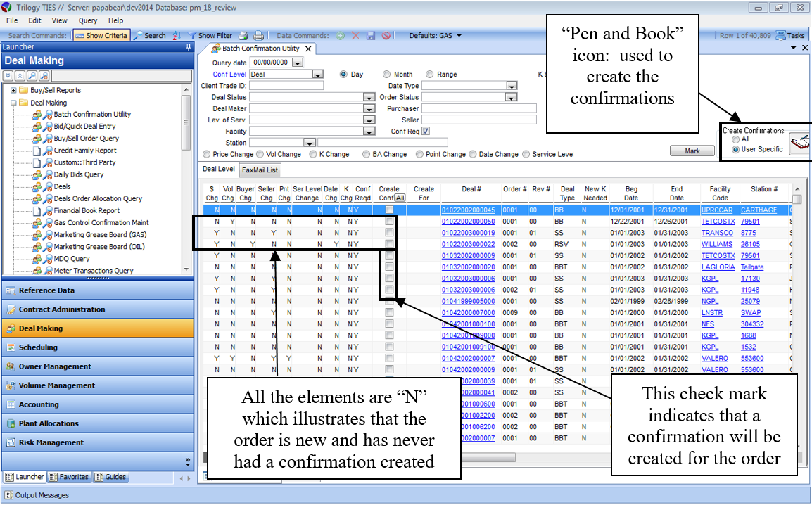Open the Conf Level dropdown
Screen dimensions: 812x505
(317, 75)
